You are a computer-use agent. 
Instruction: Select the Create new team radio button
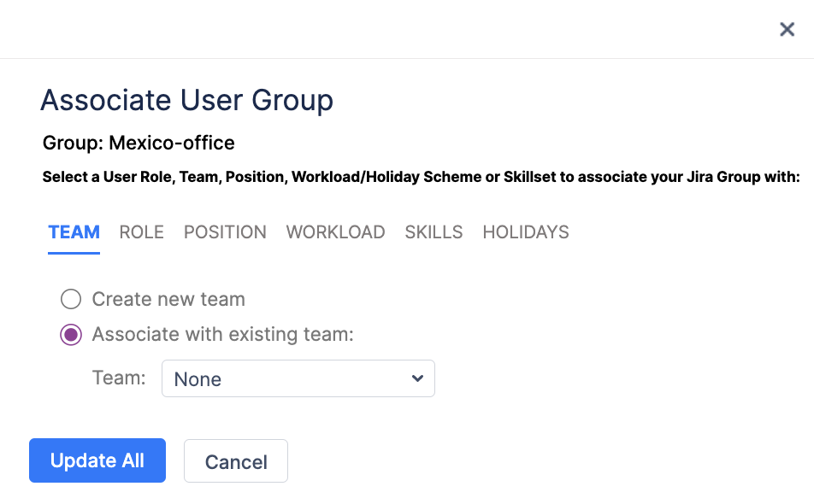point(71,299)
